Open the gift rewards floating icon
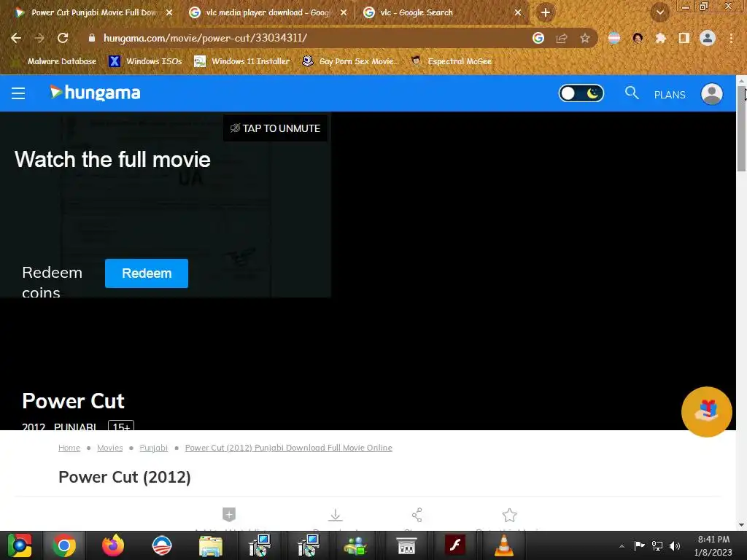 [x=706, y=411]
